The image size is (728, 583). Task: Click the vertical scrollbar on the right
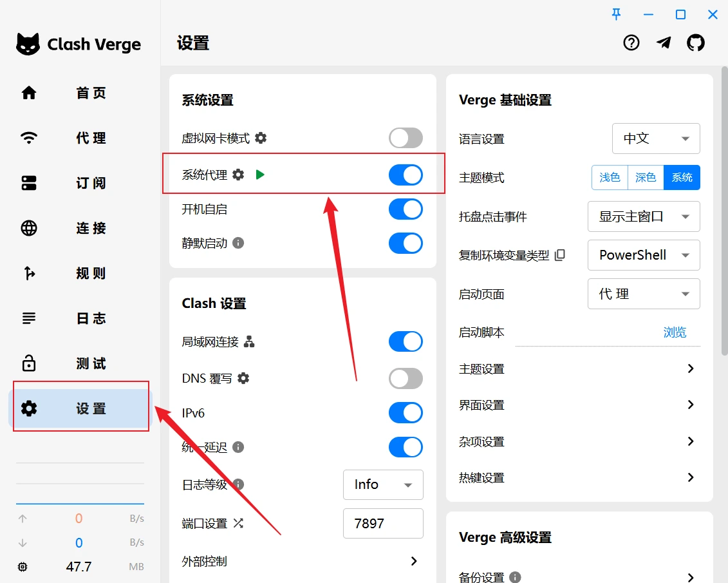pos(724,211)
